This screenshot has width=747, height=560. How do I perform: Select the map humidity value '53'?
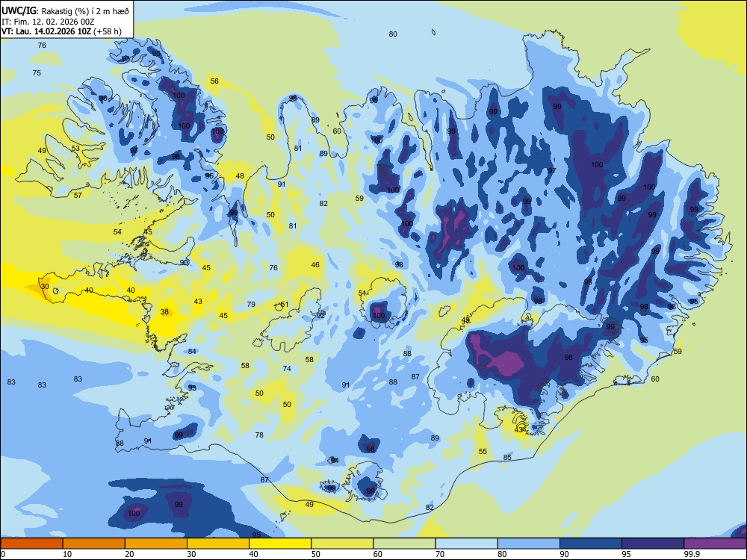(75, 148)
